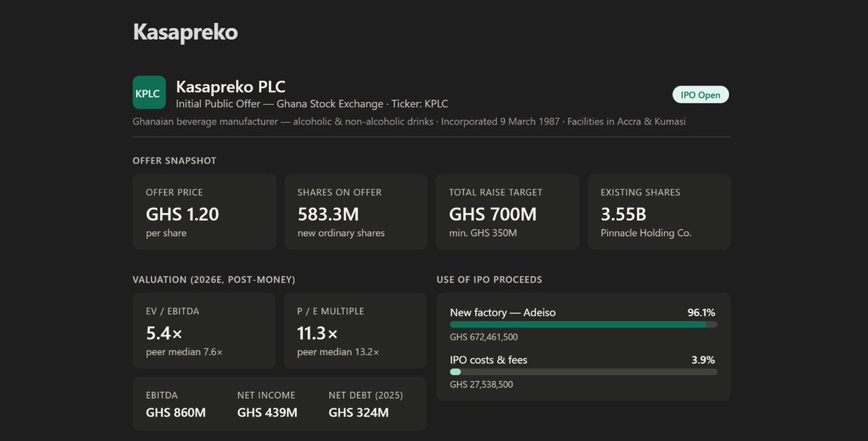Select the 11.3× P/E multiple value

[x=318, y=333]
